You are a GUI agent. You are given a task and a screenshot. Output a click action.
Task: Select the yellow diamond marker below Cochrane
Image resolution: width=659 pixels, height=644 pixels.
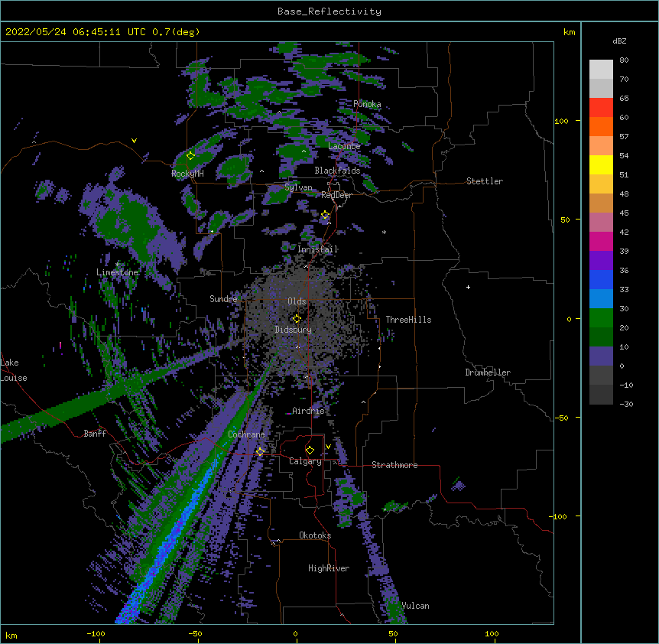coord(260,451)
